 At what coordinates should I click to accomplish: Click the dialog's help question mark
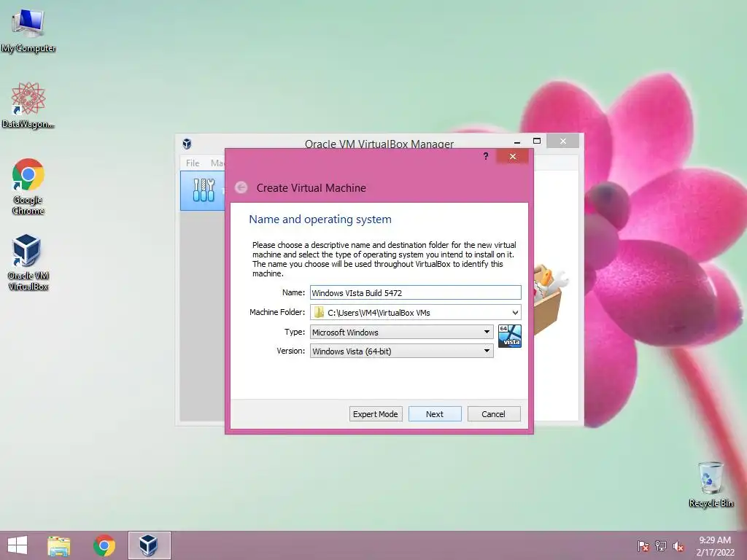pos(485,156)
